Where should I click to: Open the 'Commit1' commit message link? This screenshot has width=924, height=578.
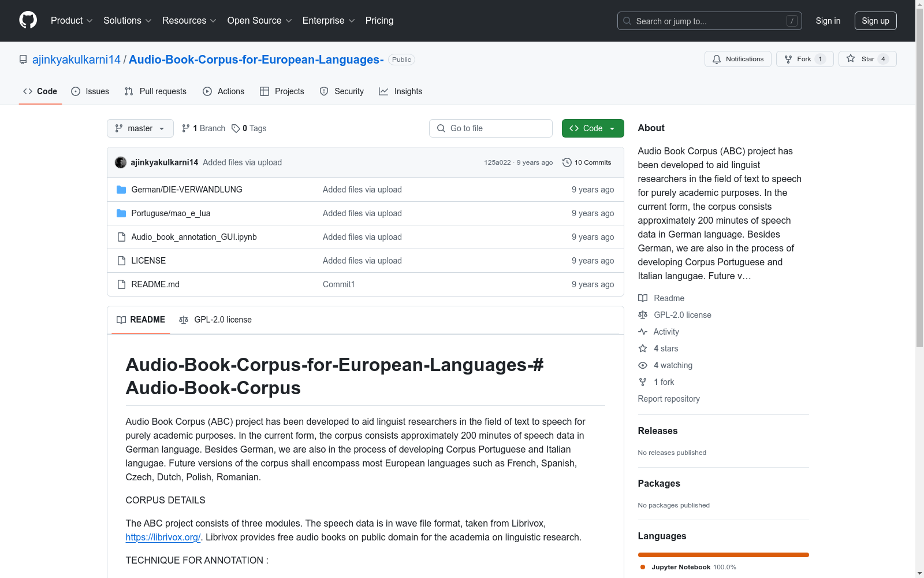[339, 284]
